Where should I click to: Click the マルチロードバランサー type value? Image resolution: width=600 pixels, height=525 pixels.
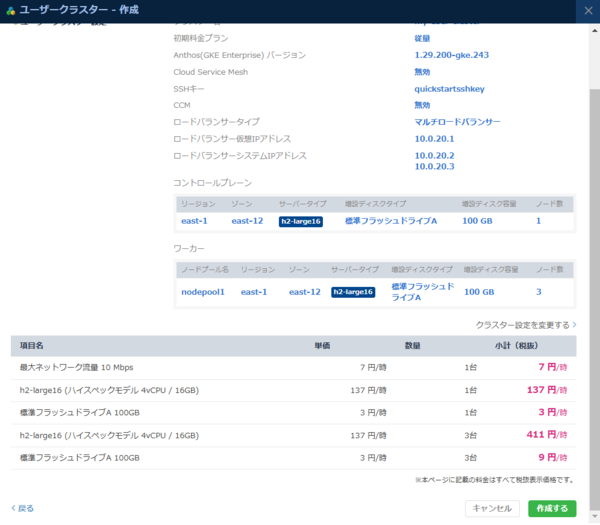[457, 122]
